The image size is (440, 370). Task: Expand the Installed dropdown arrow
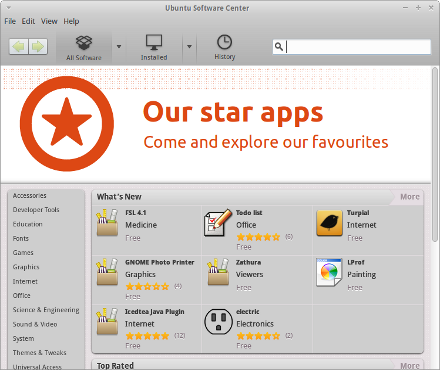189,47
